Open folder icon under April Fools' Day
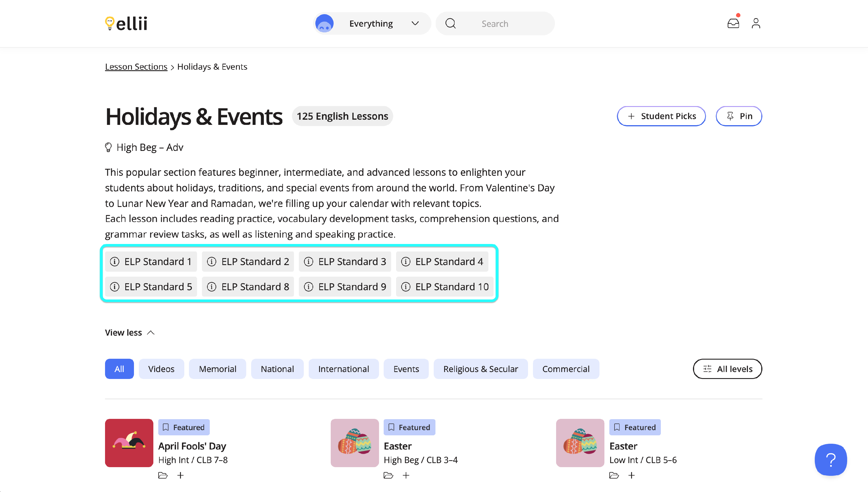 pos(163,476)
